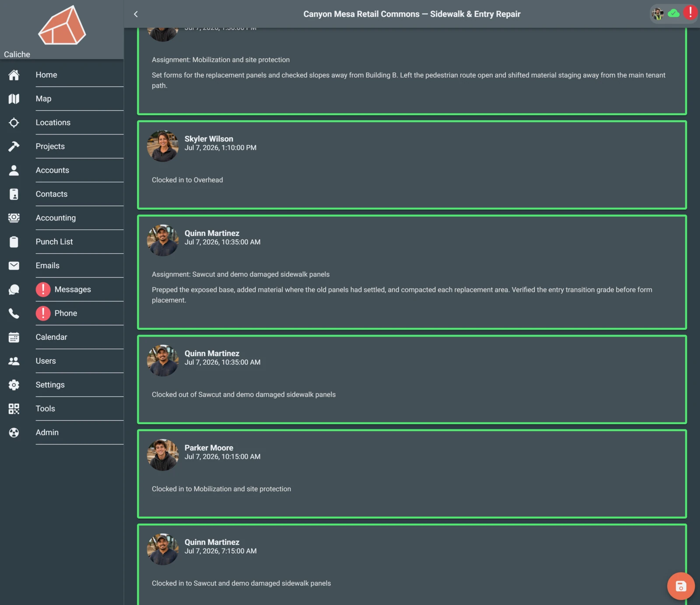Click the green cloud sync icon
This screenshot has width=700, height=605.
click(674, 13)
